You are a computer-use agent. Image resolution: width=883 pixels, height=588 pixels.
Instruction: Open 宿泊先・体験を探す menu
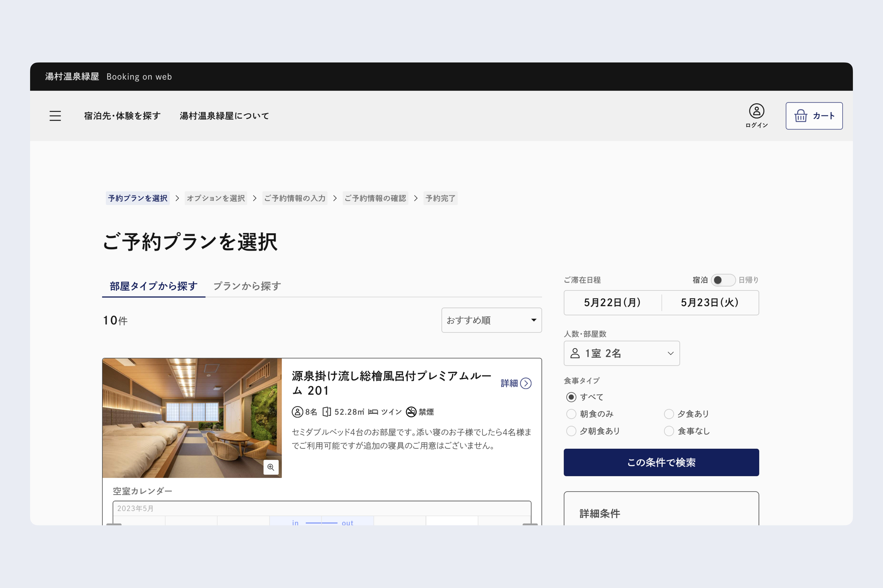(123, 116)
